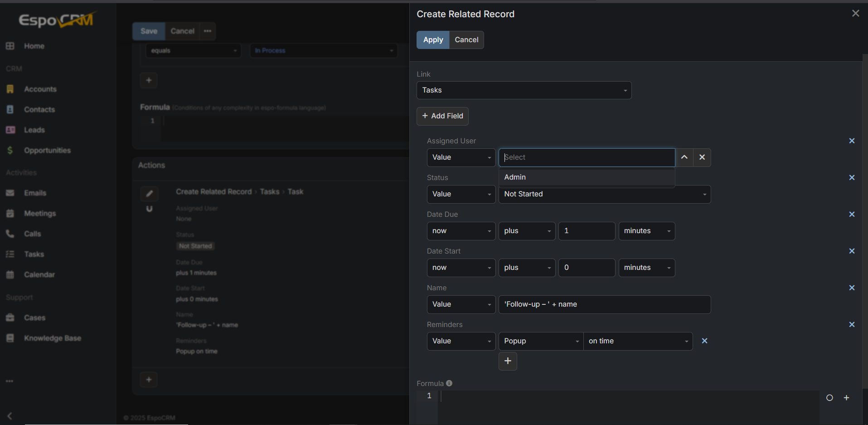Cancel editing on the background page
This screenshot has height=425, width=868.
coord(182,31)
